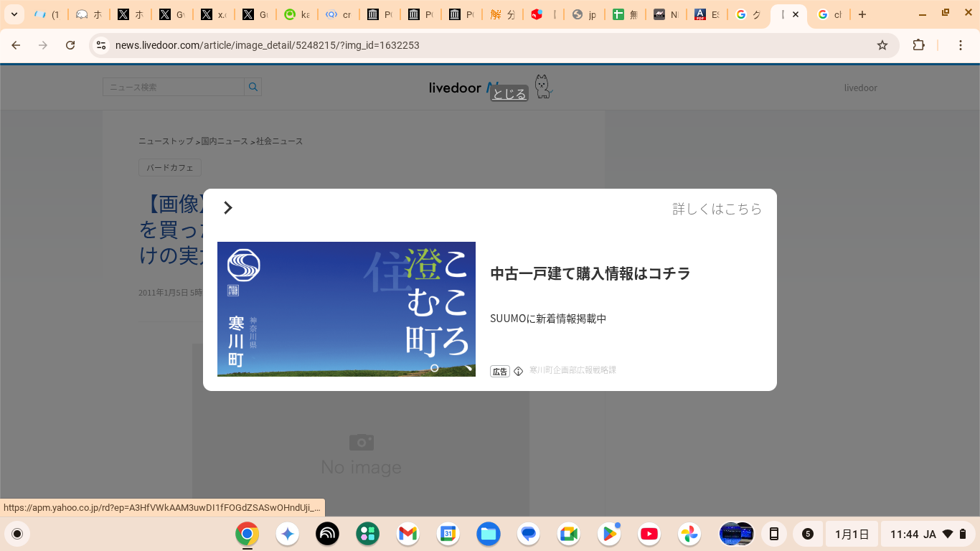Image resolution: width=980 pixels, height=551 pixels.
Task: Open a new tab with plus button
Action: (x=862, y=14)
